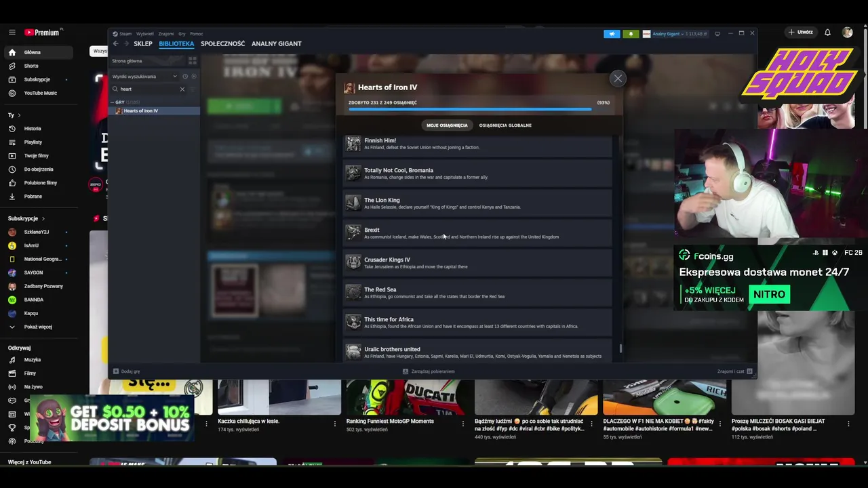Open the Analny Gigant profile tab
The image size is (868, 488).
(x=277, y=43)
